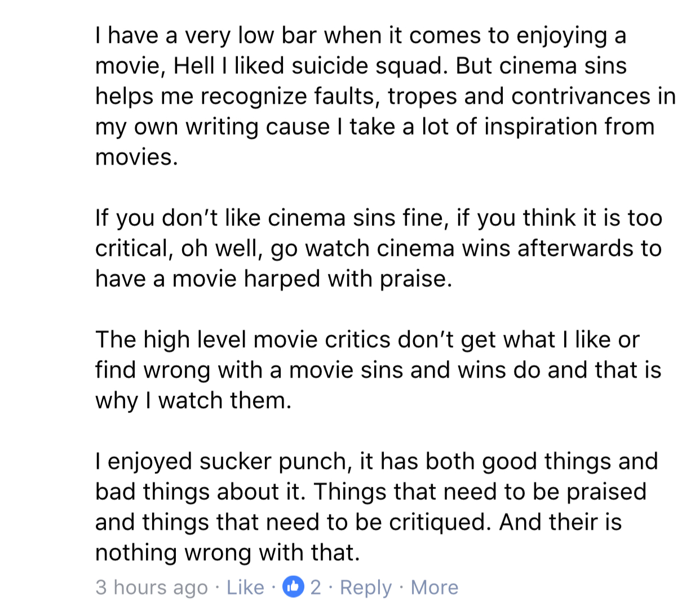Viewport: 700px width, 600px height.
Task: Click the line 'why I watch them.'
Action: (x=193, y=401)
